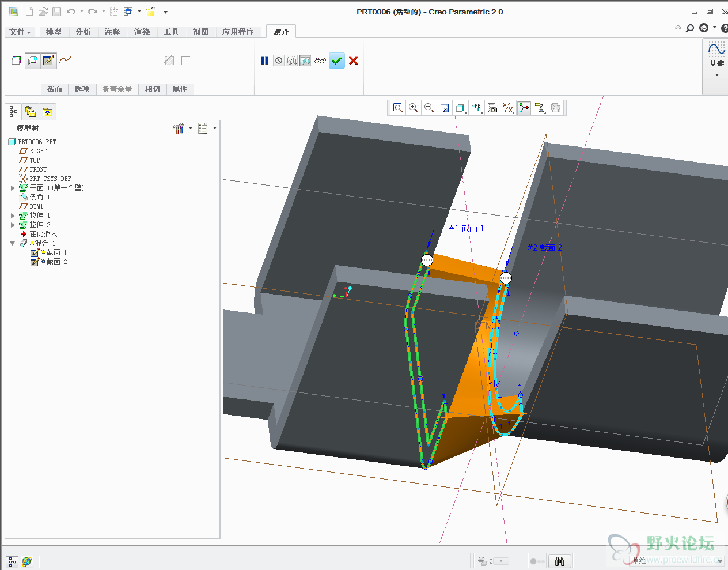
Task: Switch to the 模型 ribbon tab
Action: [x=54, y=32]
